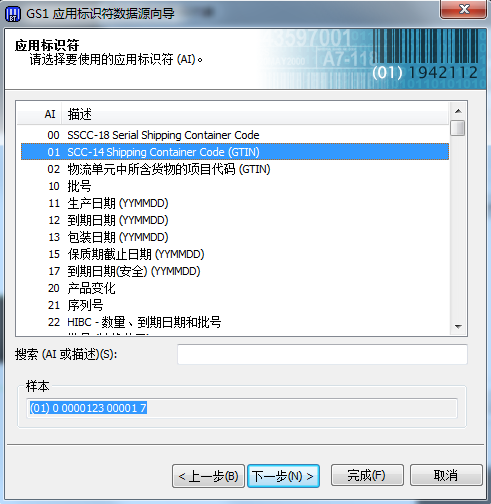Choose AI 13 包装日期 (YYMMDD)
Viewport: 491px width, 504px height.
[235, 237]
